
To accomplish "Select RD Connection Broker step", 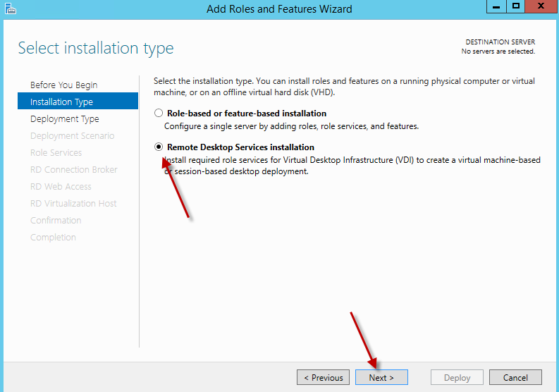I will click(74, 170).
